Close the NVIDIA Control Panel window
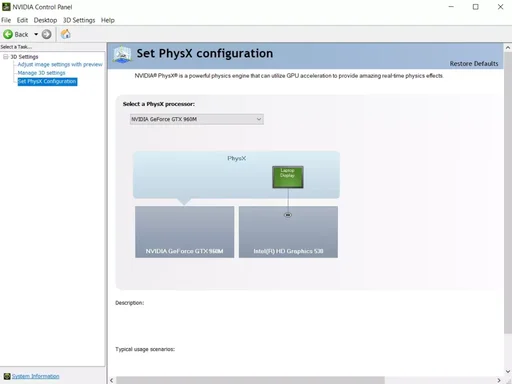 500,7
